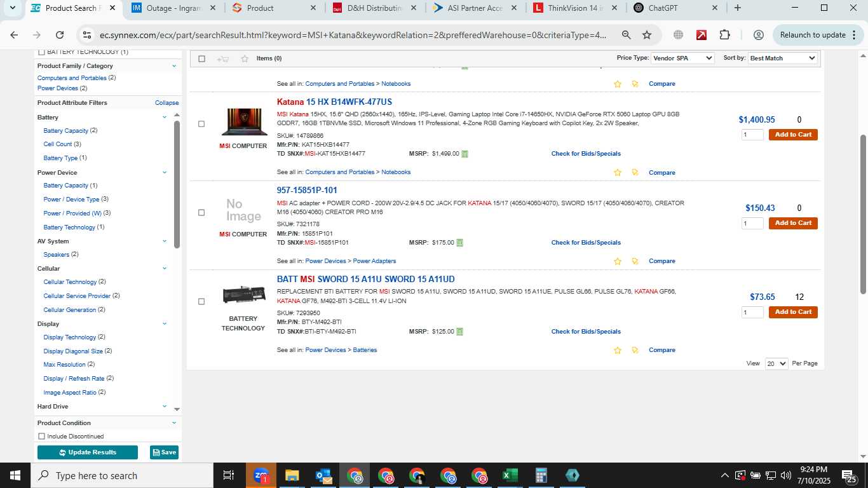Click the main page vertical scrollbar thumb
This screenshot has width=868, height=488.
click(863, 213)
